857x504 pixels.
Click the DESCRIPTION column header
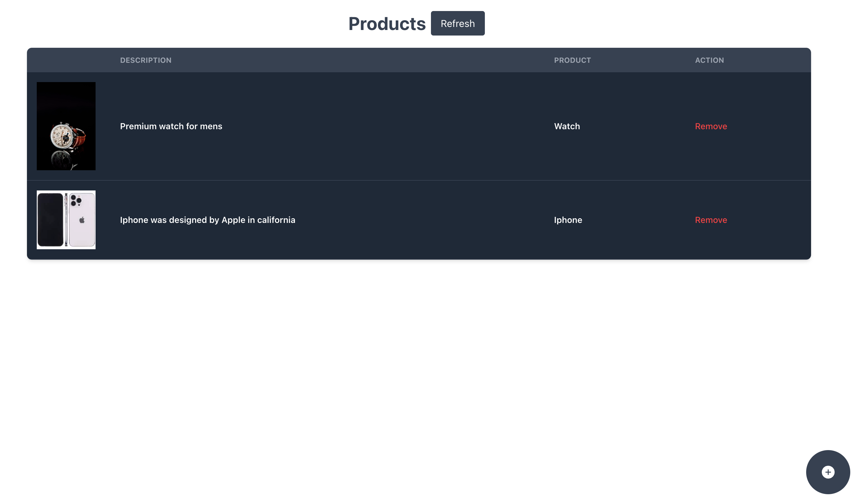pos(145,60)
